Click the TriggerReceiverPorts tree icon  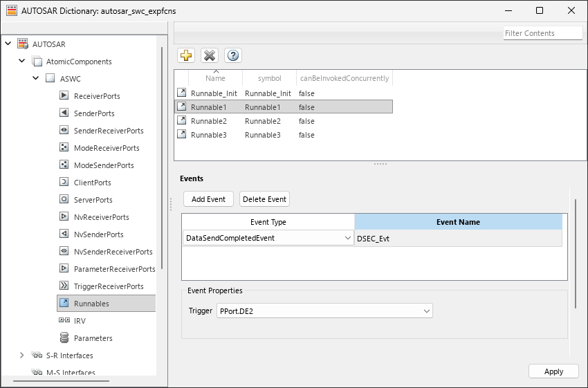tap(64, 286)
